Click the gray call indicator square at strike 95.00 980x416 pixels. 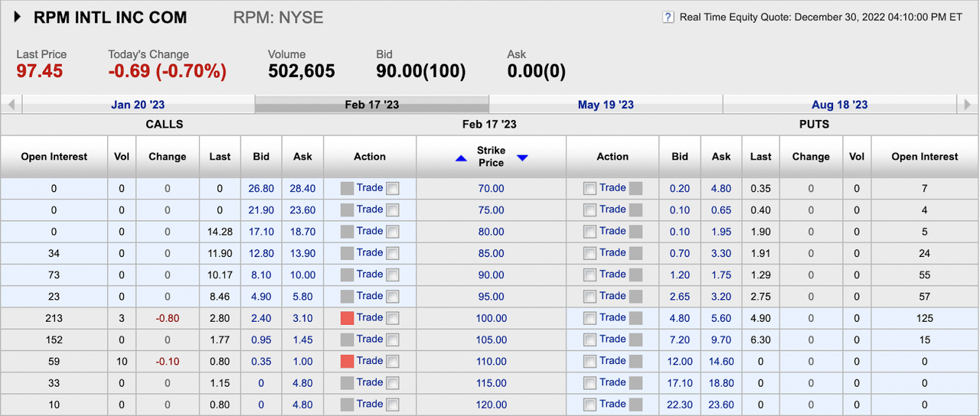[x=347, y=297]
